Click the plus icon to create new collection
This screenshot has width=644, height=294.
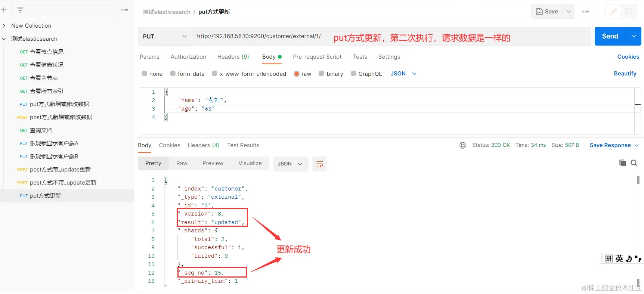point(4,10)
